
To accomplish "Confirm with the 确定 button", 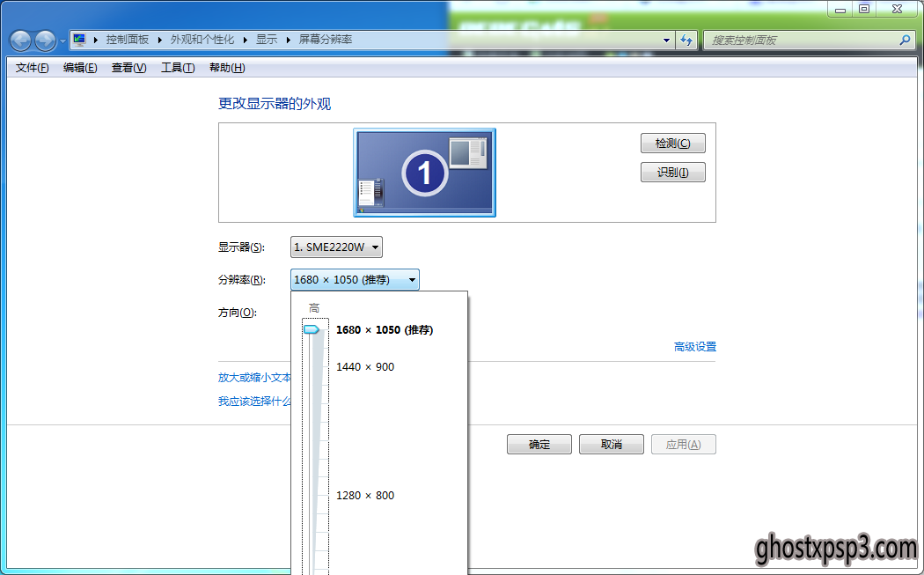I will pos(539,444).
